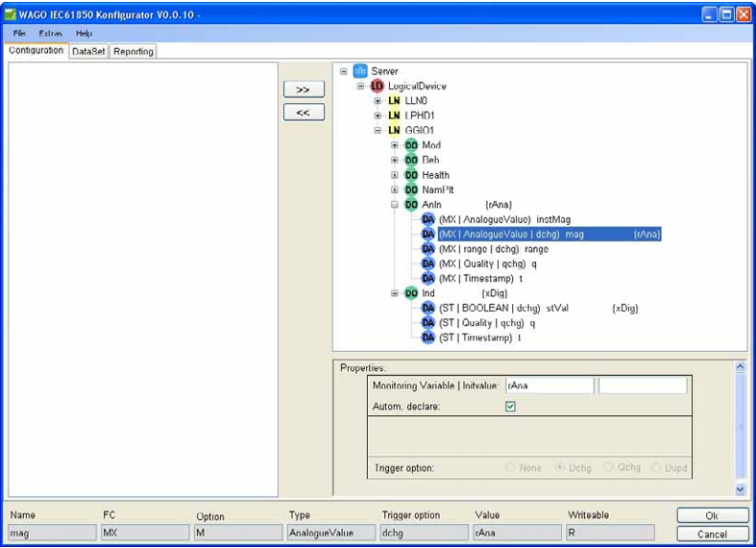Click the red LD LogicalDevice icon
This screenshot has width=756, height=548.
[377, 86]
